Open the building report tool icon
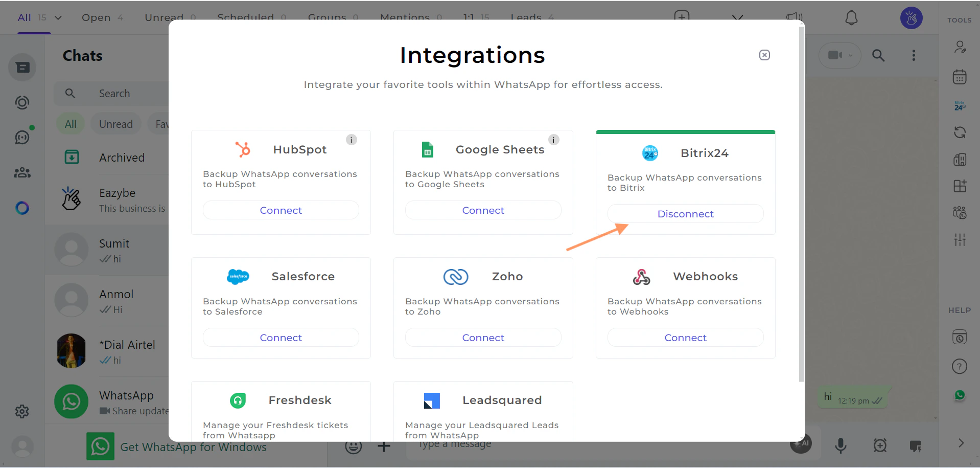This screenshot has height=468, width=980. pyautogui.click(x=960, y=160)
